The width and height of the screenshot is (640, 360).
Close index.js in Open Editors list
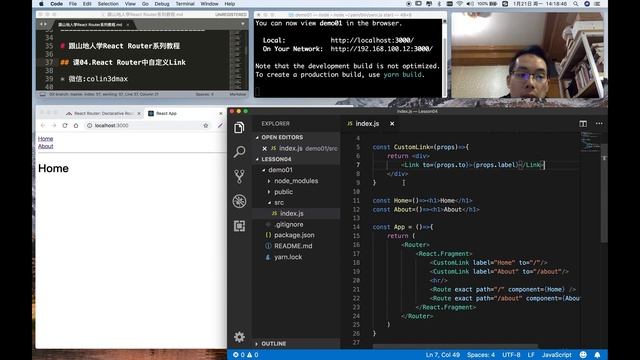264,149
